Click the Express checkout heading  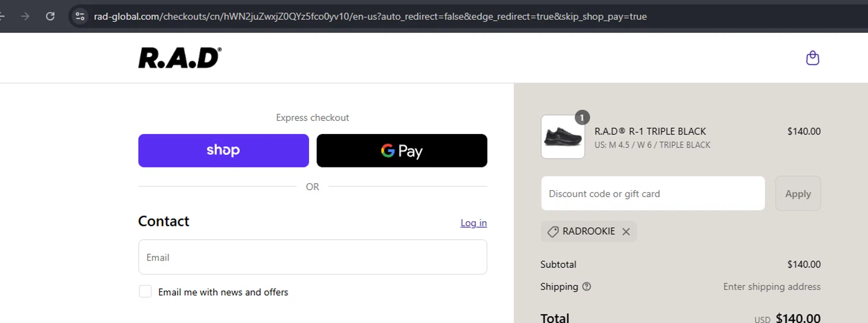coord(312,118)
